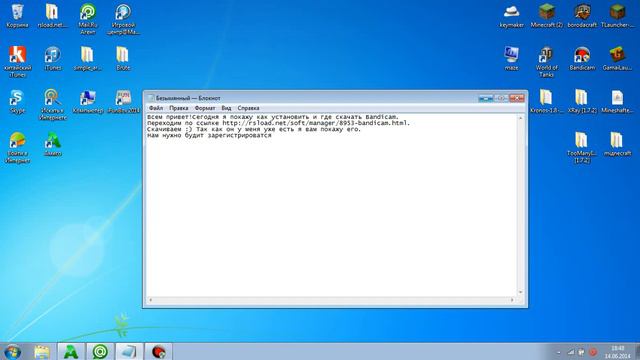Open the GamaiLauncher desktop icon
Viewport: 640px width, 360px height.
click(x=617, y=58)
